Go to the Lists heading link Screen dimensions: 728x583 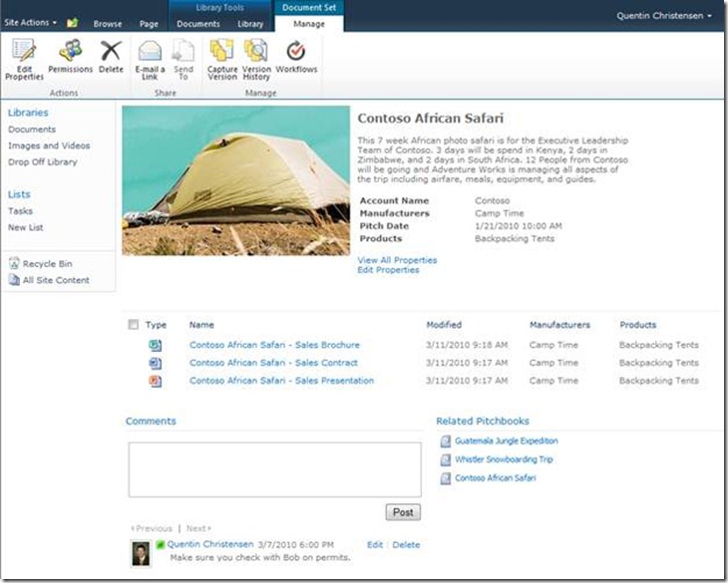[19, 194]
